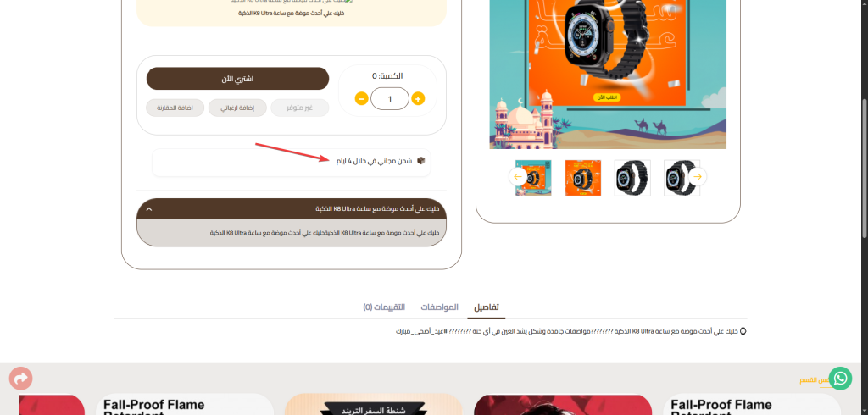
Task: Click the quantity input field
Action: coord(390,99)
